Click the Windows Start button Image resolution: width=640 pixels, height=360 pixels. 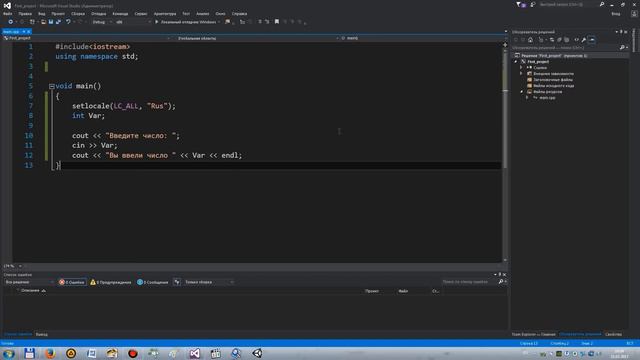[x=9, y=353]
